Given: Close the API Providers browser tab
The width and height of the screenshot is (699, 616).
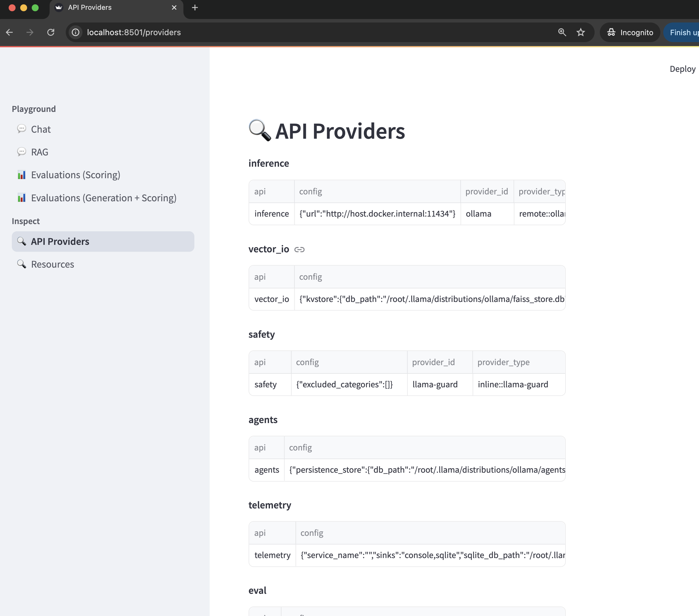Looking at the screenshot, I should [x=174, y=7].
